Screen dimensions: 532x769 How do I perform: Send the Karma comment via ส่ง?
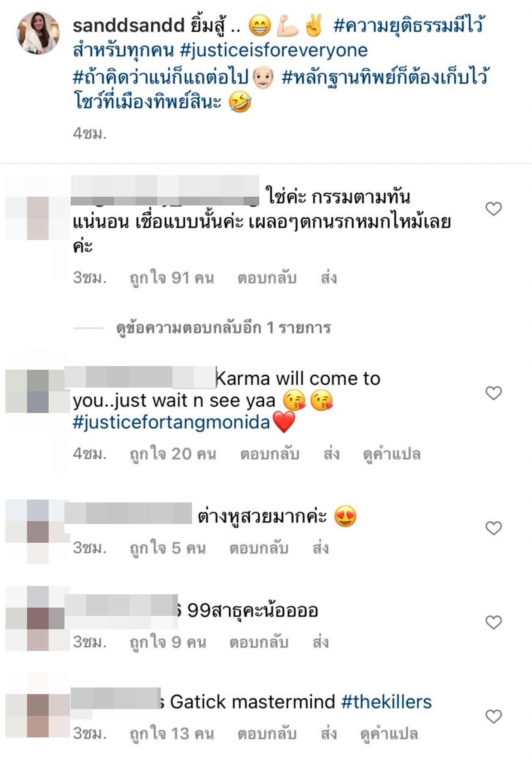tap(331, 454)
